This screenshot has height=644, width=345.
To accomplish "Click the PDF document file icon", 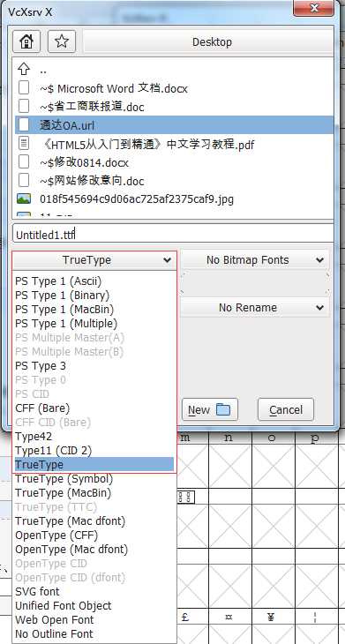I will pyautogui.click(x=24, y=144).
